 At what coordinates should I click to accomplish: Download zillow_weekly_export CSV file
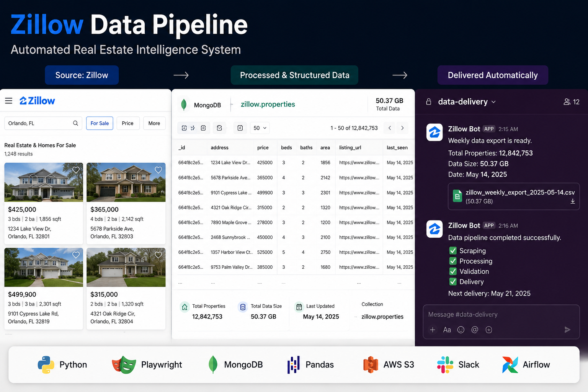coord(573,201)
